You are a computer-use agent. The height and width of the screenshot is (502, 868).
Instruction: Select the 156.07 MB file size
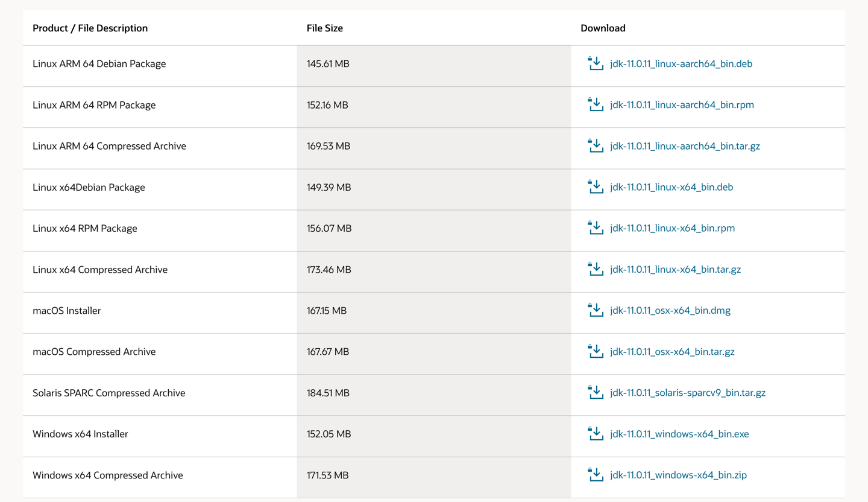329,228
